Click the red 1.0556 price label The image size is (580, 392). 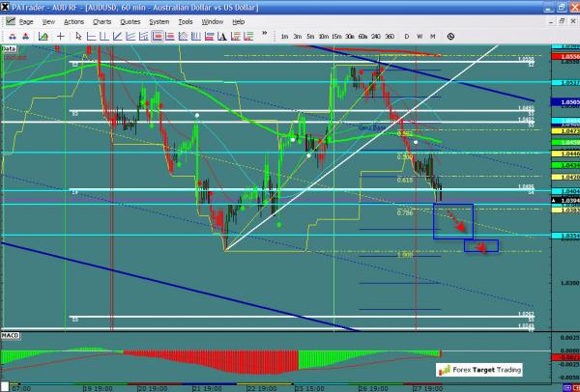[x=565, y=57]
